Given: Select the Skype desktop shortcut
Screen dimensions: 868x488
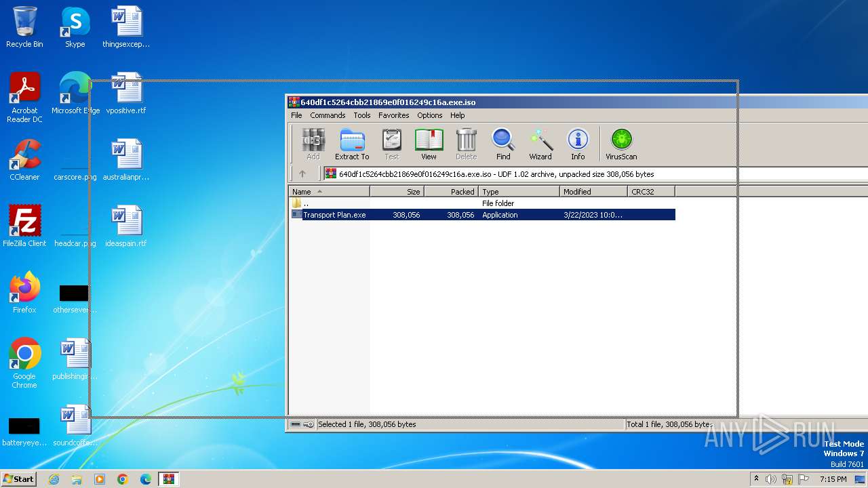Looking at the screenshot, I should [75, 27].
